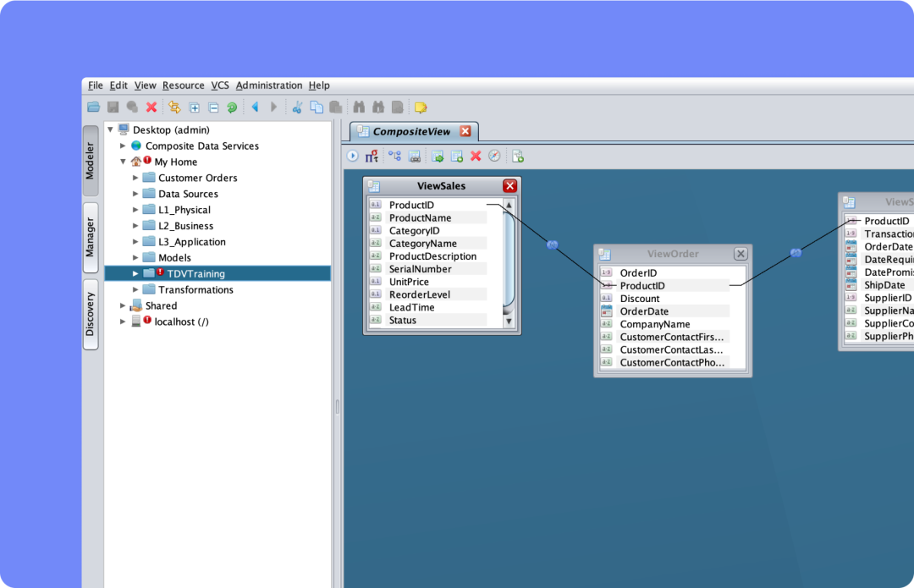Click the Open folder toolbar icon

pyautogui.click(x=93, y=107)
